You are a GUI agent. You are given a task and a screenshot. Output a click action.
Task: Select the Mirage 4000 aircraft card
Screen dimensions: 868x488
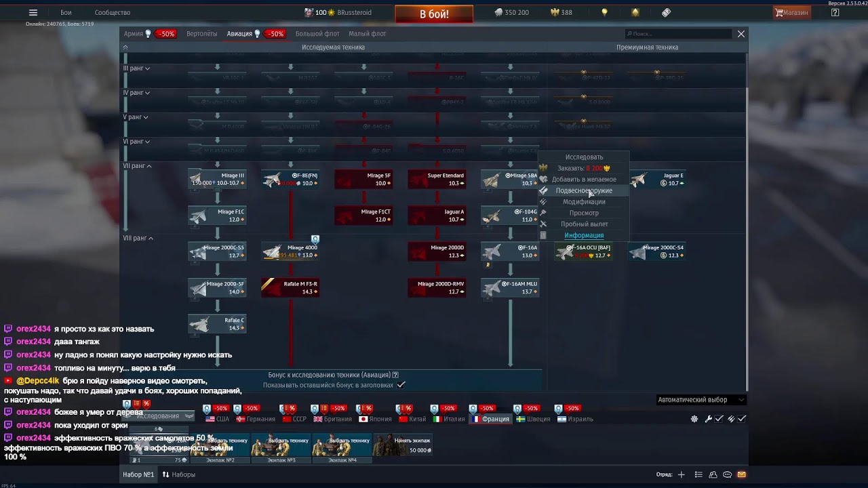(290, 251)
